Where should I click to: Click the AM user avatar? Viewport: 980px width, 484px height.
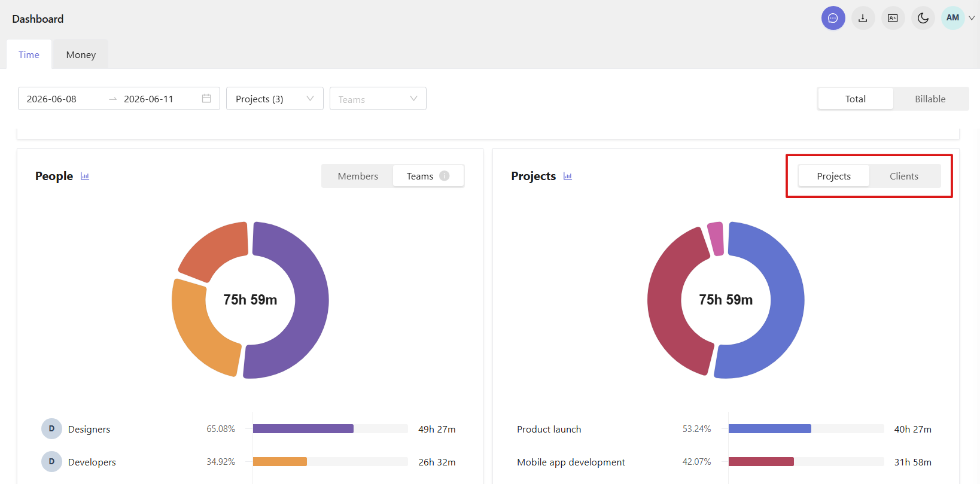click(952, 18)
